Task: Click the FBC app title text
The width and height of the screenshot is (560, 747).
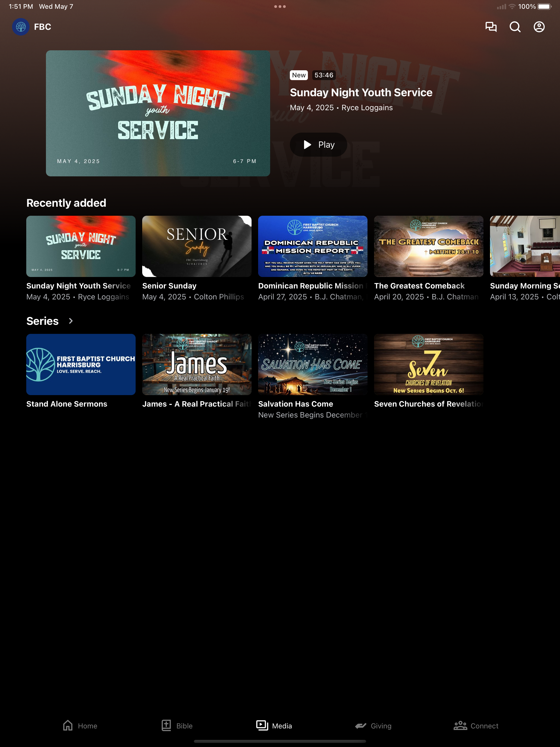Action: (43, 27)
